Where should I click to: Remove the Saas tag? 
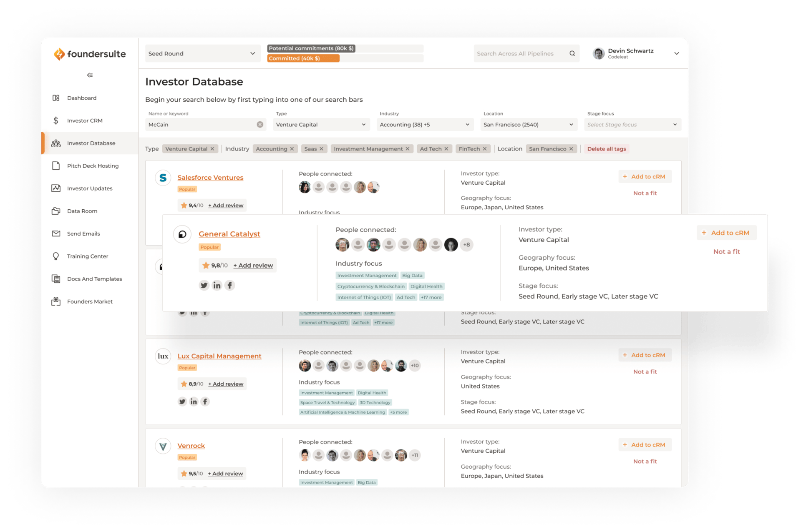[x=321, y=149]
